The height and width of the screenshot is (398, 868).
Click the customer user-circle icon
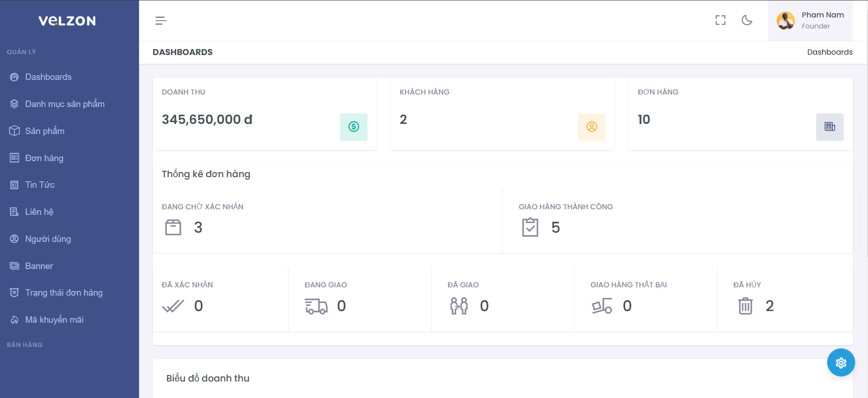(x=591, y=127)
